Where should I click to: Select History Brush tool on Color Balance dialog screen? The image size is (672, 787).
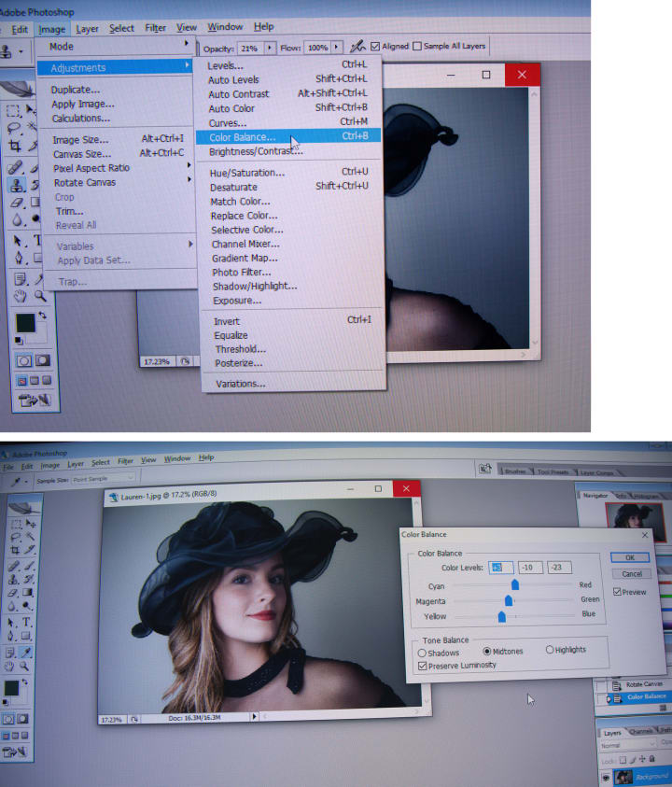click(x=29, y=578)
